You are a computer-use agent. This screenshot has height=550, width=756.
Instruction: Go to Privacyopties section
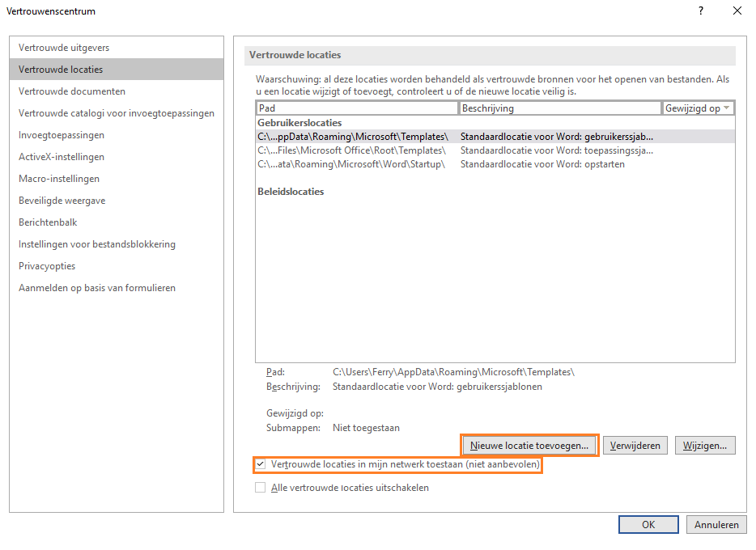tap(117, 266)
